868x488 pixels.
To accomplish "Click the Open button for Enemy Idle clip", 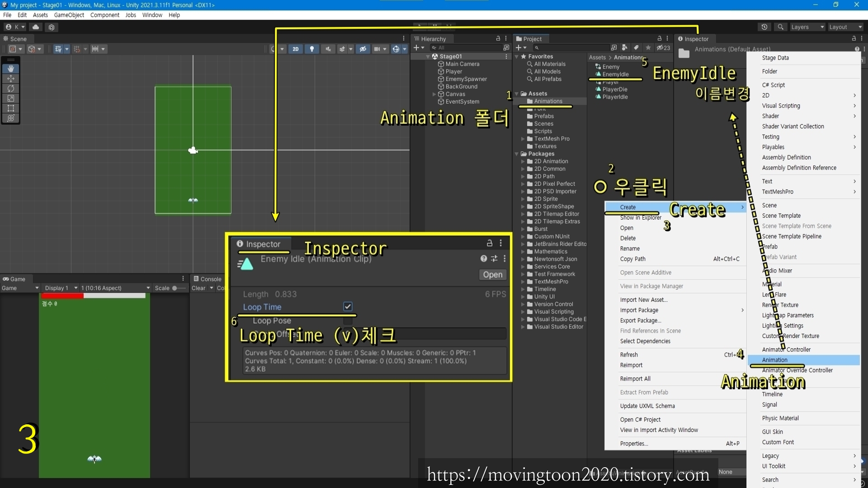I will point(492,274).
